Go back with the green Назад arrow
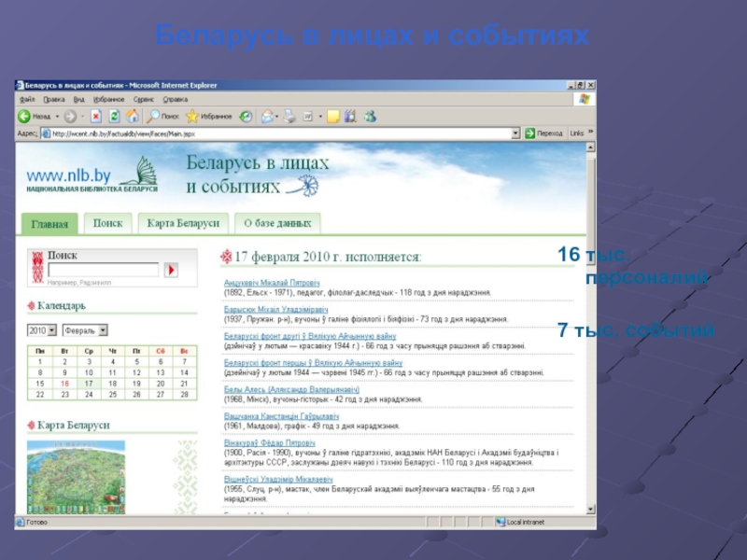The width and height of the screenshot is (747, 560). 34,116
